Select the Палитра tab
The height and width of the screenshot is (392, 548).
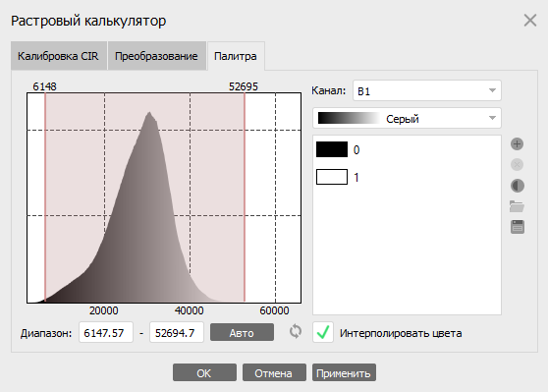(236, 56)
